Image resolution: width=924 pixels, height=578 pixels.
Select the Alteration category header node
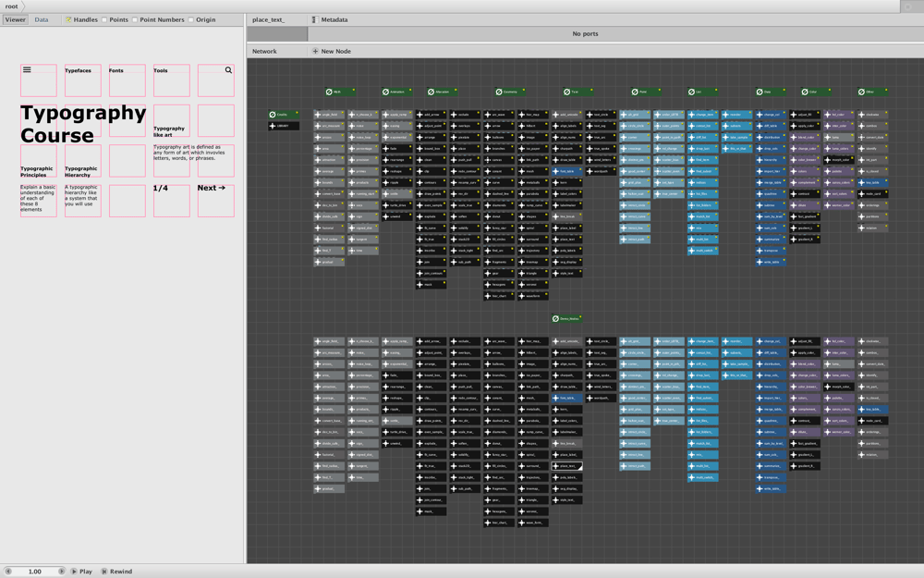(x=442, y=92)
